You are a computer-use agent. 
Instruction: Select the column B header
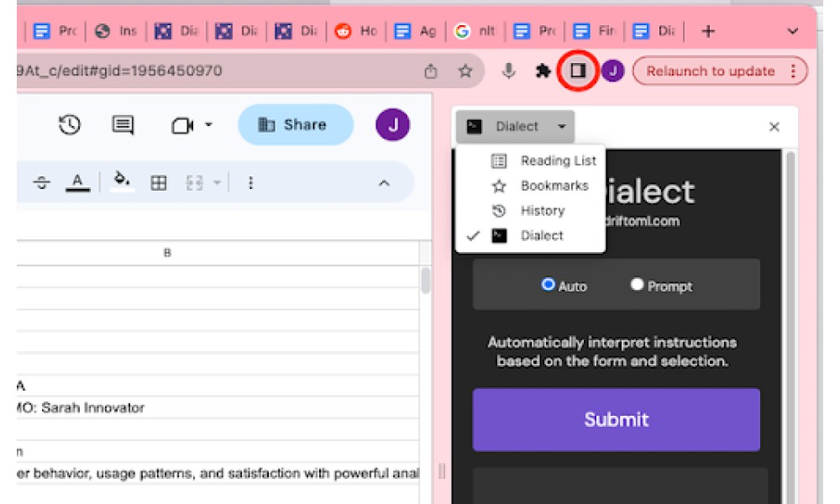tap(168, 252)
